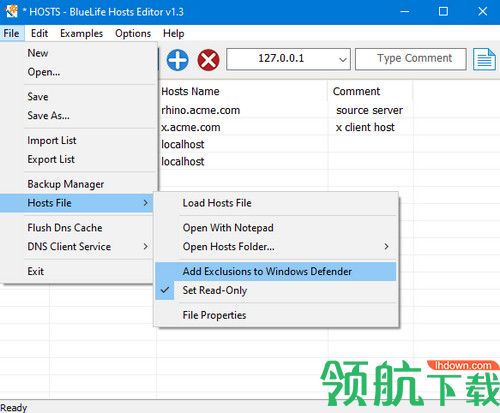
Task: Toggle the Set Read-Only checked option
Action: (276, 290)
